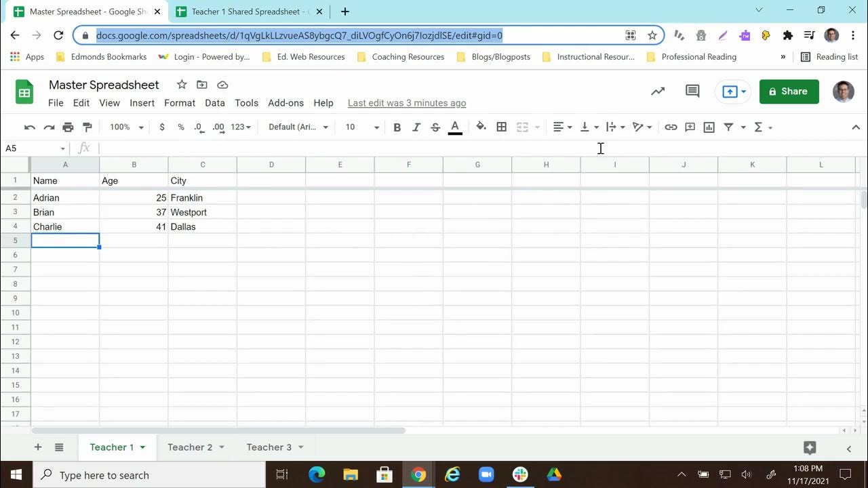Toggle italic formatting
Screen dimensions: 868x488
(x=416, y=127)
